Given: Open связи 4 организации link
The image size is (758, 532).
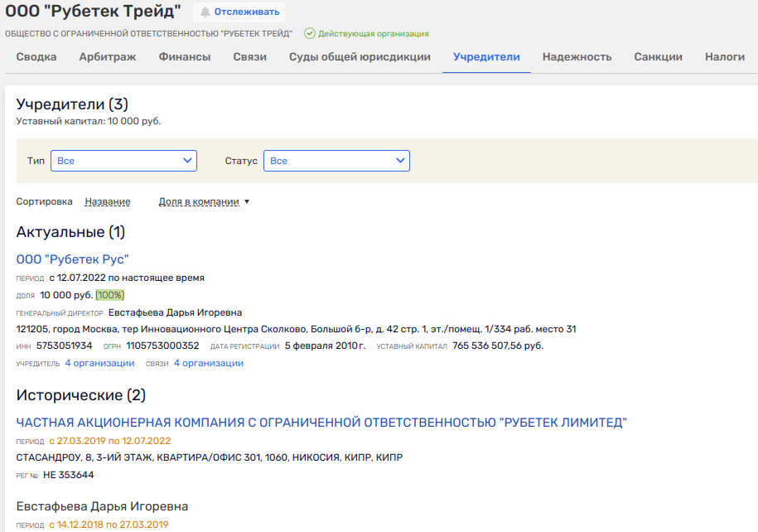Looking at the screenshot, I should pos(209,363).
